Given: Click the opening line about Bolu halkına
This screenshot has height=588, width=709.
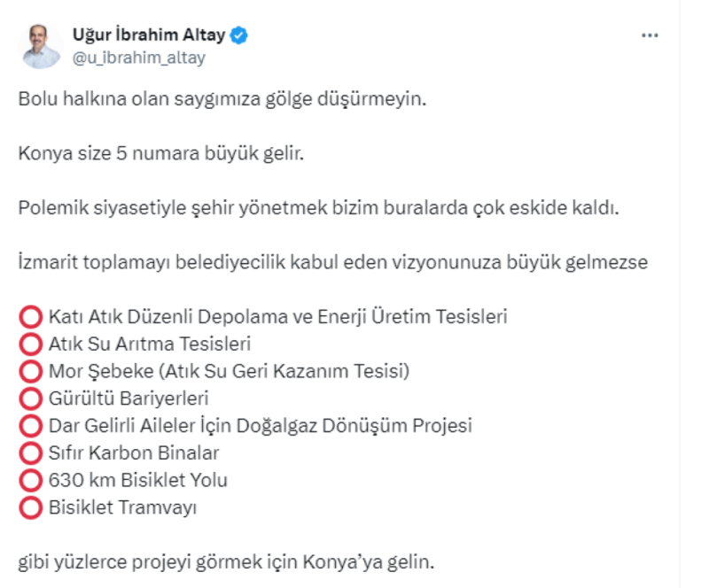Looking at the screenshot, I should click(222, 98).
